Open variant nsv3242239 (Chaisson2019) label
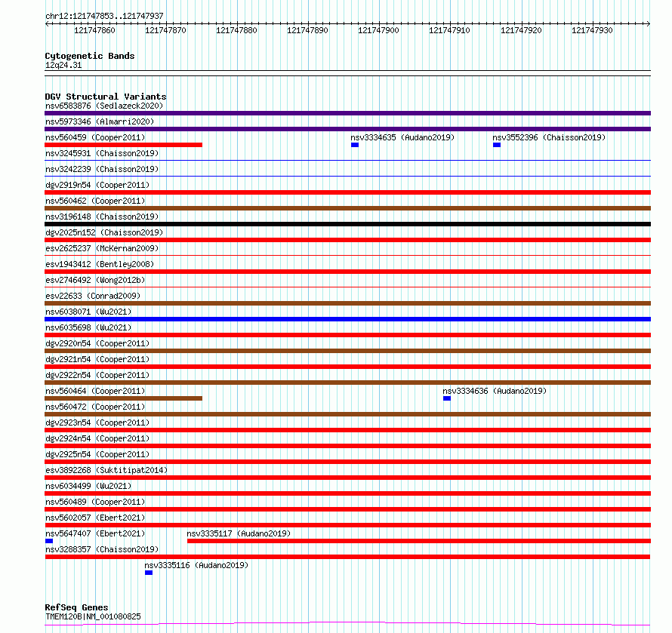Viewport: 672px width, 633px height. tap(102, 169)
